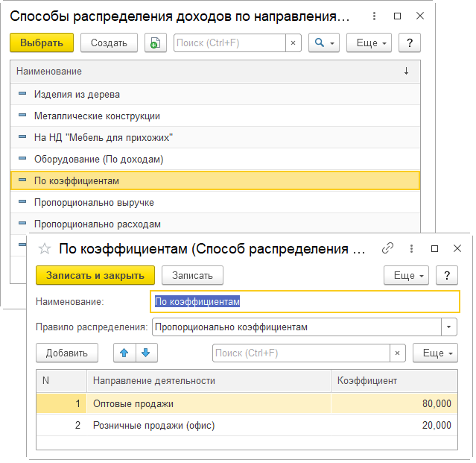
Task: Select row Изделия из дерева
Action: point(215,94)
